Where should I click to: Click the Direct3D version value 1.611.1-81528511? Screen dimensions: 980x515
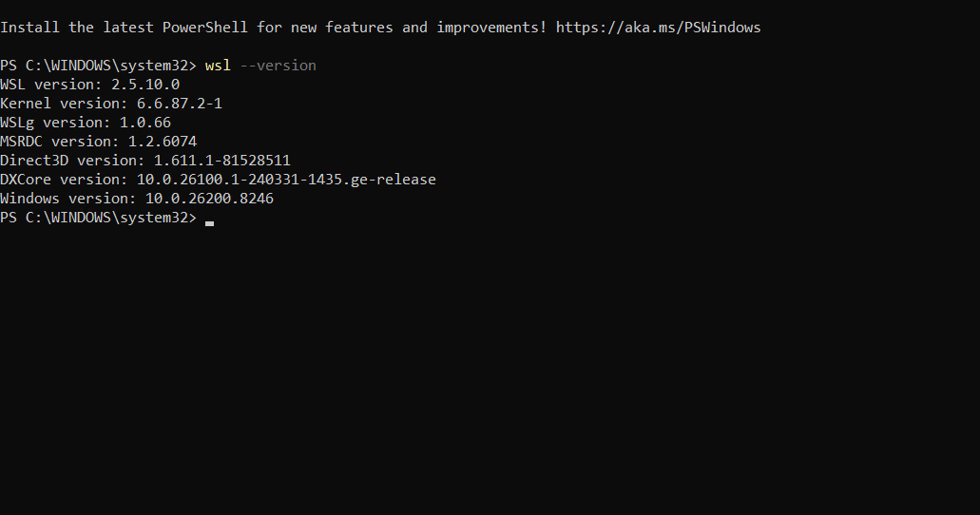pyautogui.click(x=222, y=161)
